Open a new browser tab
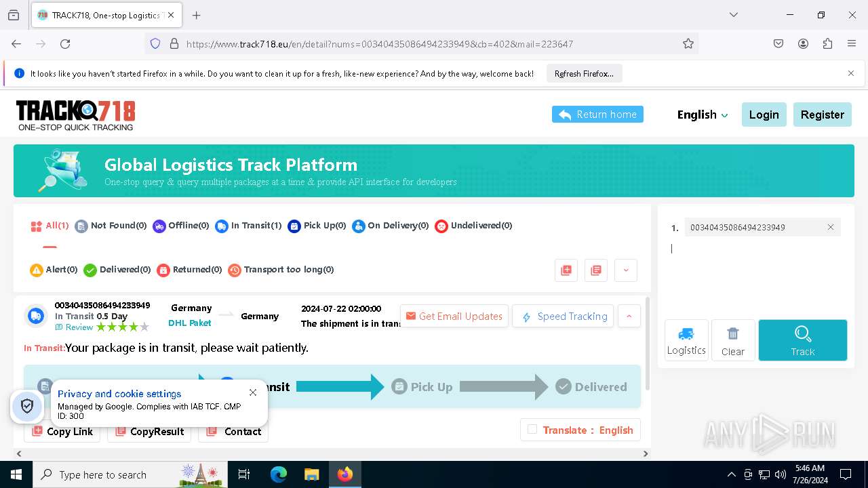The width and height of the screenshot is (868, 488). (197, 15)
